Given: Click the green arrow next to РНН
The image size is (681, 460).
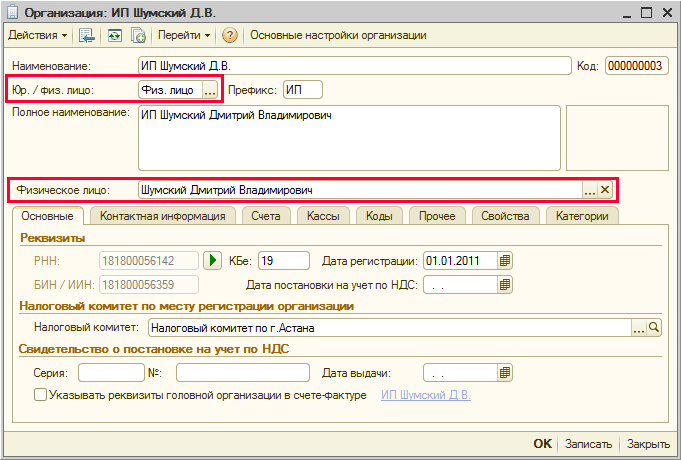Looking at the screenshot, I should (x=212, y=261).
